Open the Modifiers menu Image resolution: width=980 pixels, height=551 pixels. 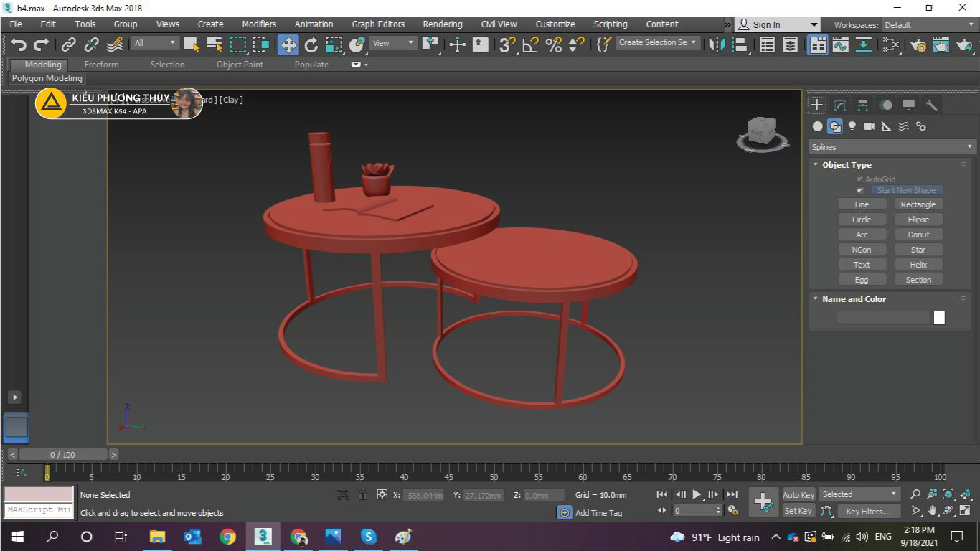pos(258,24)
